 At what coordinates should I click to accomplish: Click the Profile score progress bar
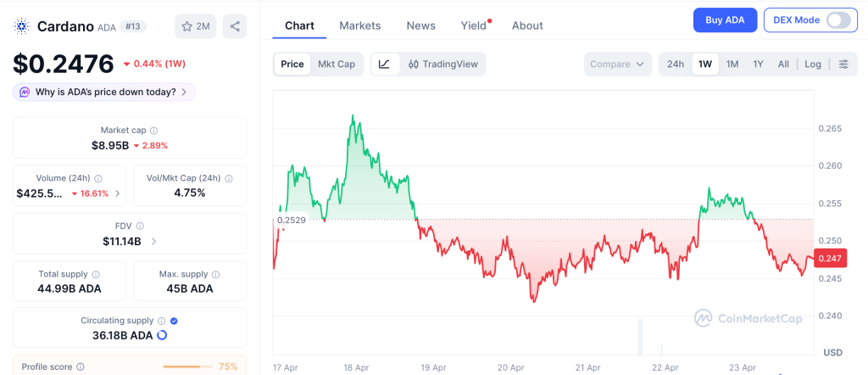(187, 367)
